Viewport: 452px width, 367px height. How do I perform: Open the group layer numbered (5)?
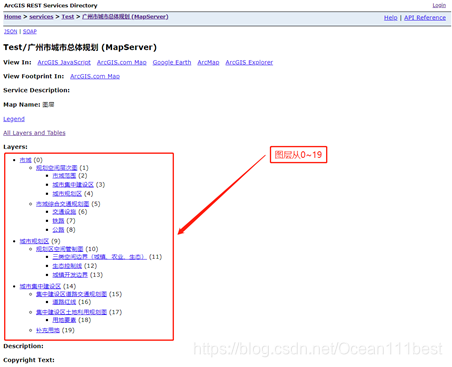pos(63,204)
